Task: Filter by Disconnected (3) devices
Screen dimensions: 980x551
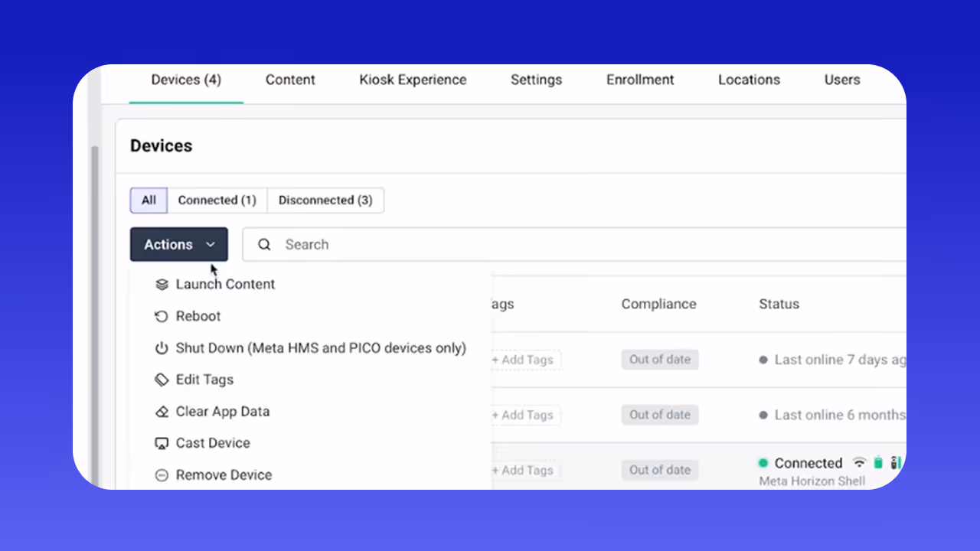Action: click(x=325, y=201)
